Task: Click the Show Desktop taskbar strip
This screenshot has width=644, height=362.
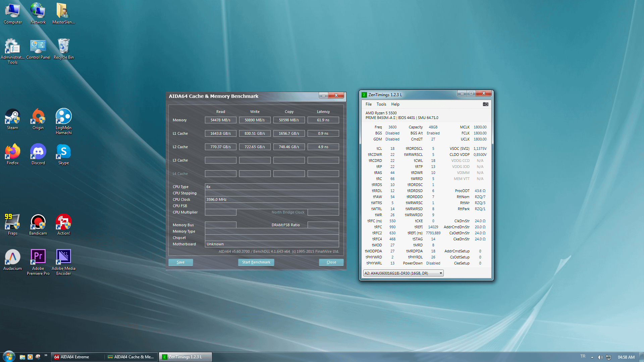Action: click(x=641, y=357)
